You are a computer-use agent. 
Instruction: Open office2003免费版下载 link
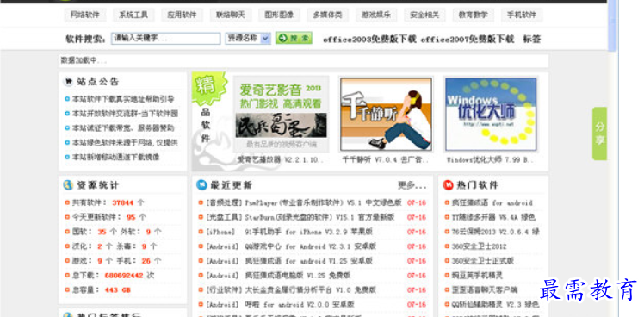point(369,40)
